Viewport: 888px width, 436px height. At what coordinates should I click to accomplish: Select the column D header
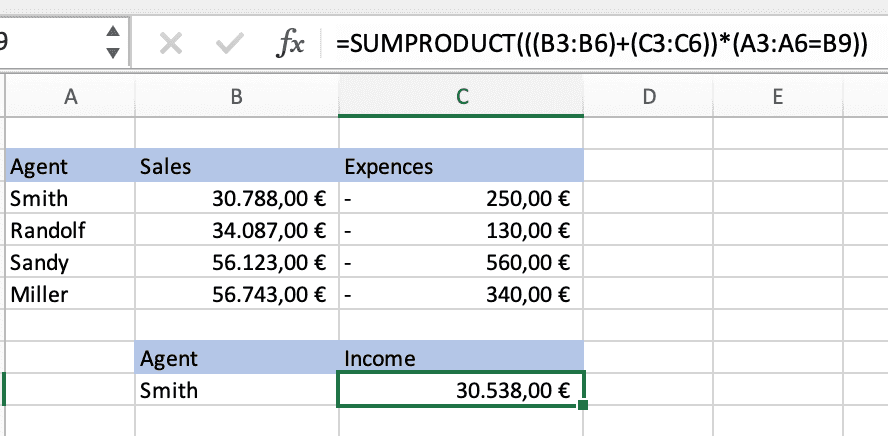[649, 96]
